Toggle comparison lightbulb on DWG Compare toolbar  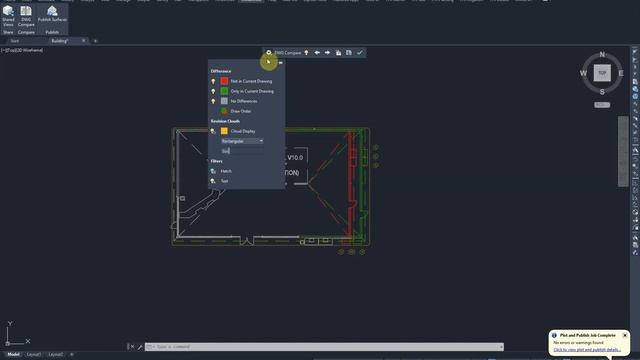pos(306,53)
